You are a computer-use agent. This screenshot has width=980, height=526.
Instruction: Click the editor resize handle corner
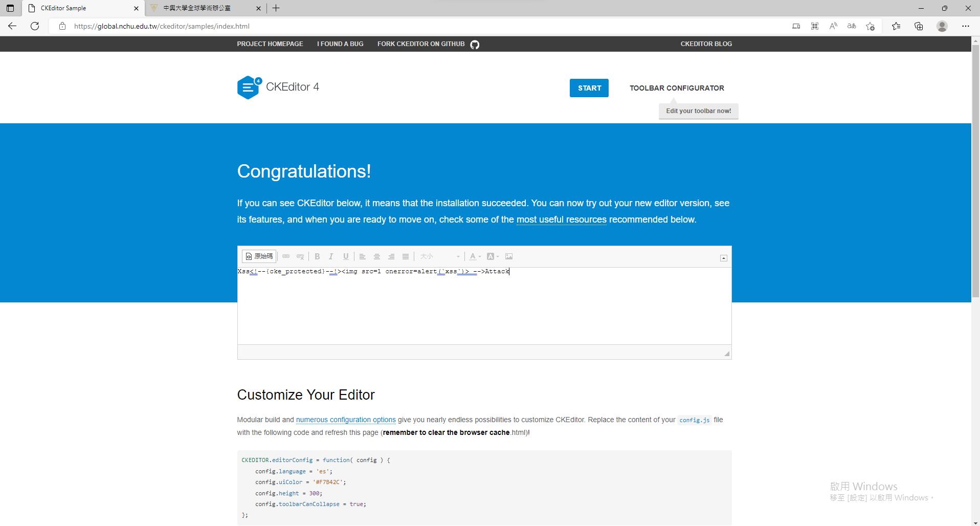[727, 354]
